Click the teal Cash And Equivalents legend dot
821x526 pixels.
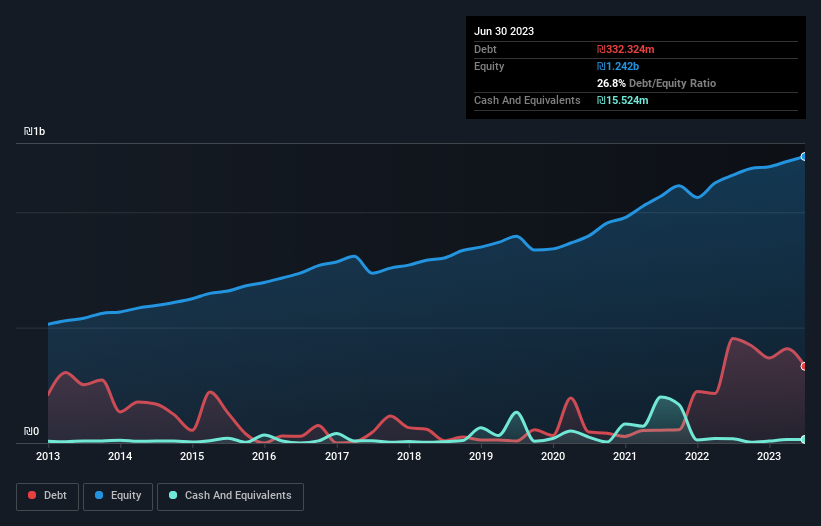173,495
